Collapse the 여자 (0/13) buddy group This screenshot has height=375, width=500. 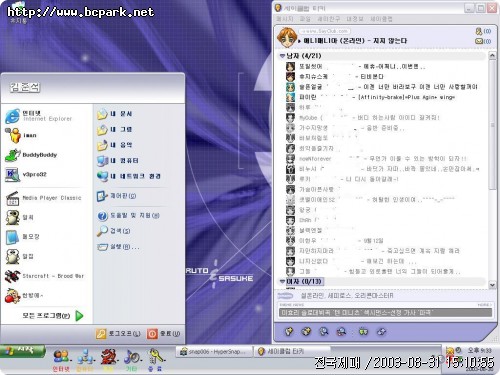(x=283, y=282)
